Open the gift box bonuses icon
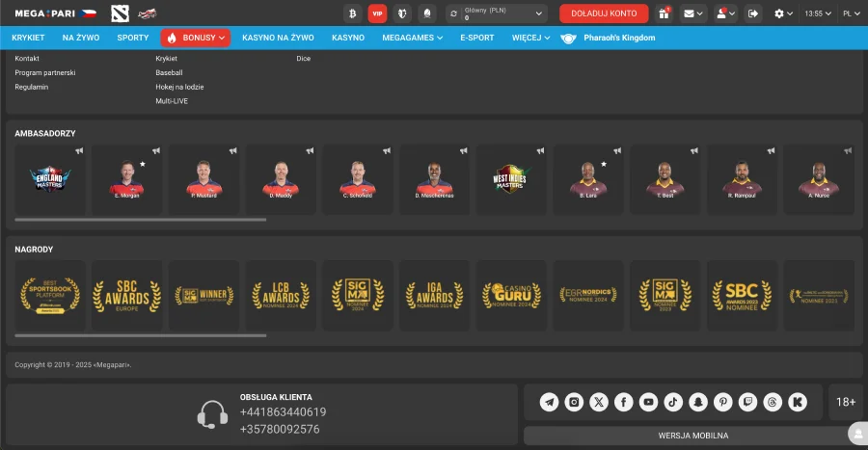868x450 pixels. pyautogui.click(x=664, y=13)
